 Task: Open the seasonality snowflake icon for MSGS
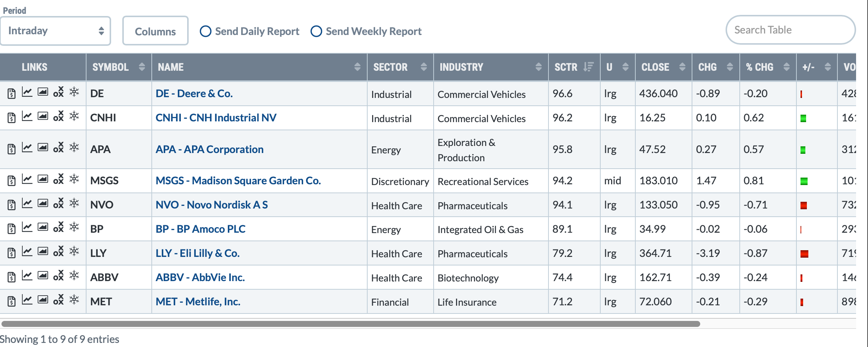coord(74,179)
